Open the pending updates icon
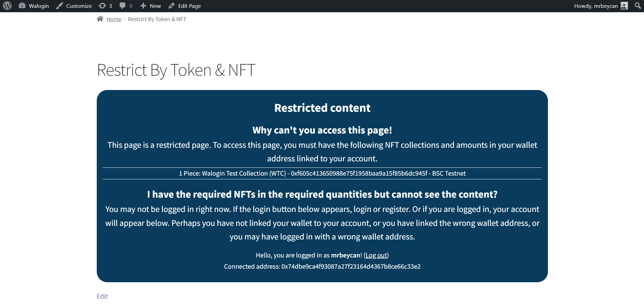The height and width of the screenshot is (305, 644). pos(102,6)
